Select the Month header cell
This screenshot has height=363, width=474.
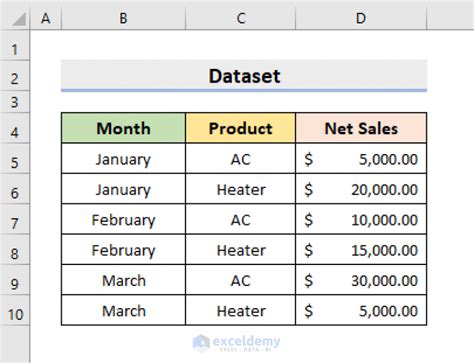coord(123,128)
